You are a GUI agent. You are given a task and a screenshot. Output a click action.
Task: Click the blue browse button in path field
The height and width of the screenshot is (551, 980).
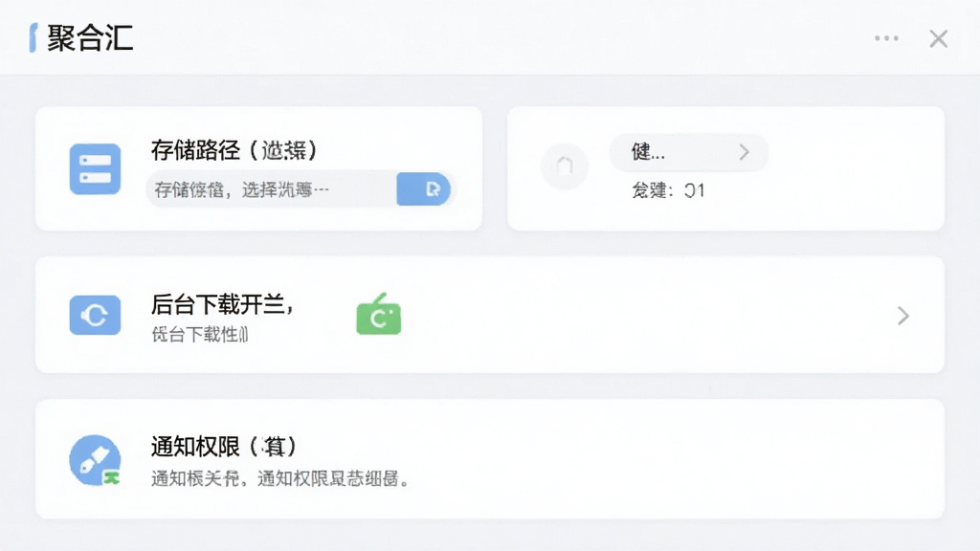tap(424, 188)
